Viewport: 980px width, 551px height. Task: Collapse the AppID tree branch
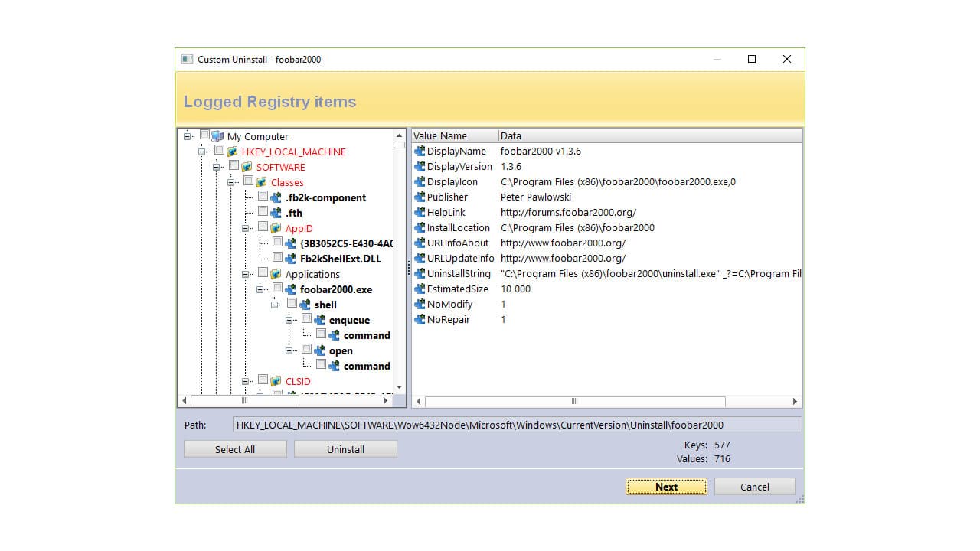click(x=245, y=228)
